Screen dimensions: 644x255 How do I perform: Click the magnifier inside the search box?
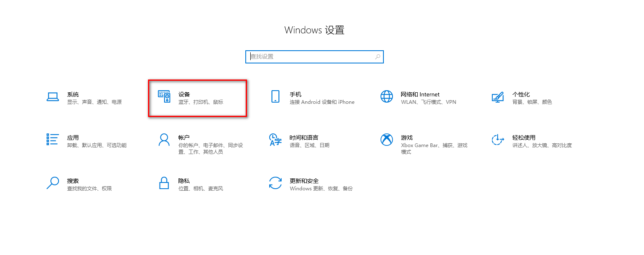coord(377,57)
